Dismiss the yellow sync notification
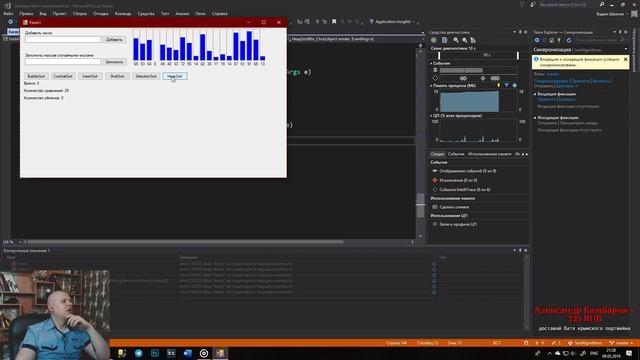Image resolution: width=640 pixels, height=360 pixels. tap(625, 60)
